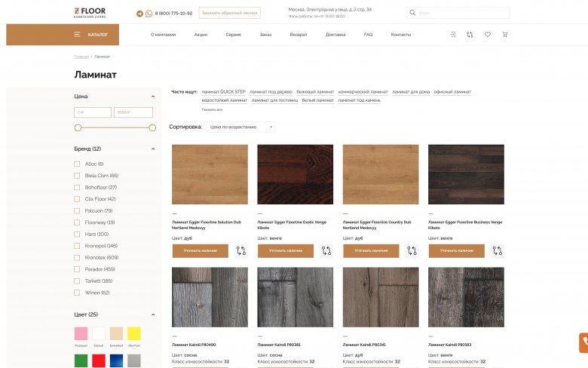Click the maximum price input field

tap(133, 112)
